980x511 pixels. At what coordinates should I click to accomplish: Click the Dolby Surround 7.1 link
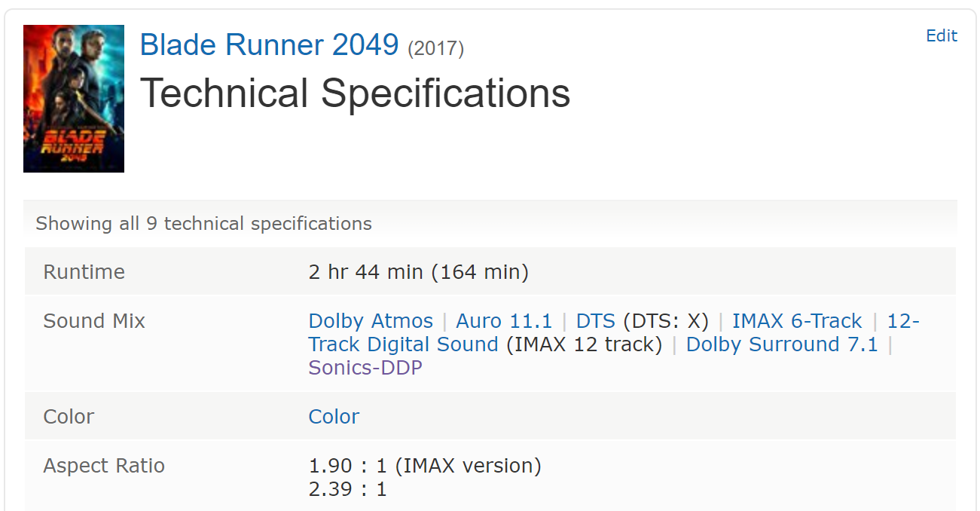[782, 344]
